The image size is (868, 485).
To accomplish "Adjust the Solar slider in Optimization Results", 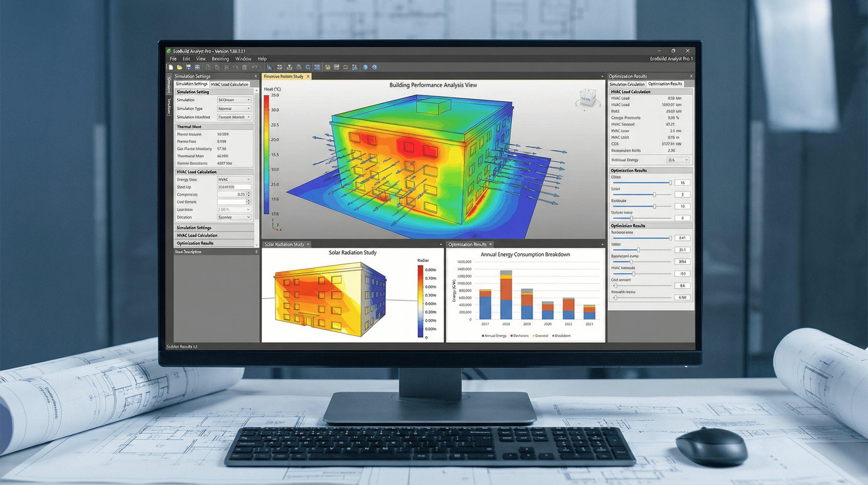I will point(654,195).
